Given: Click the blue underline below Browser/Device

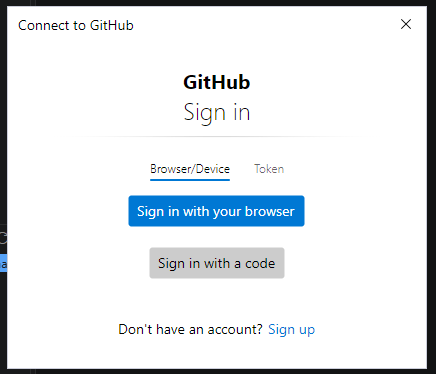Looking at the screenshot, I should [190, 180].
